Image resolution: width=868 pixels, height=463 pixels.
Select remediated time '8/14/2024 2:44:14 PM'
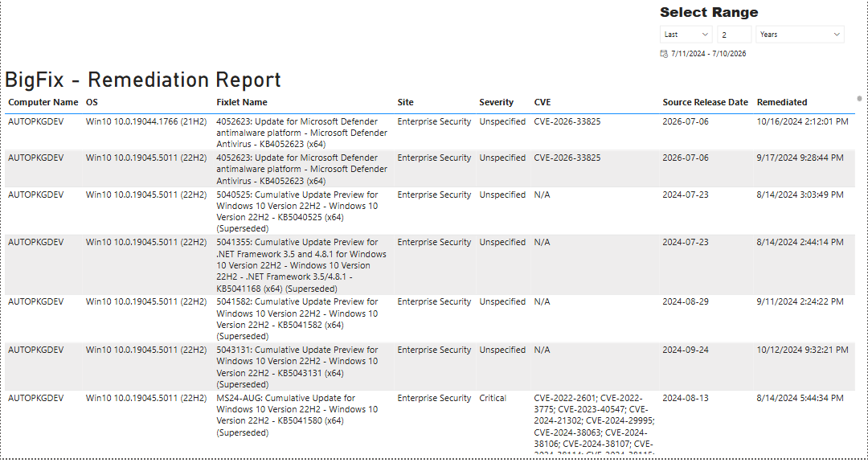pyautogui.click(x=800, y=242)
